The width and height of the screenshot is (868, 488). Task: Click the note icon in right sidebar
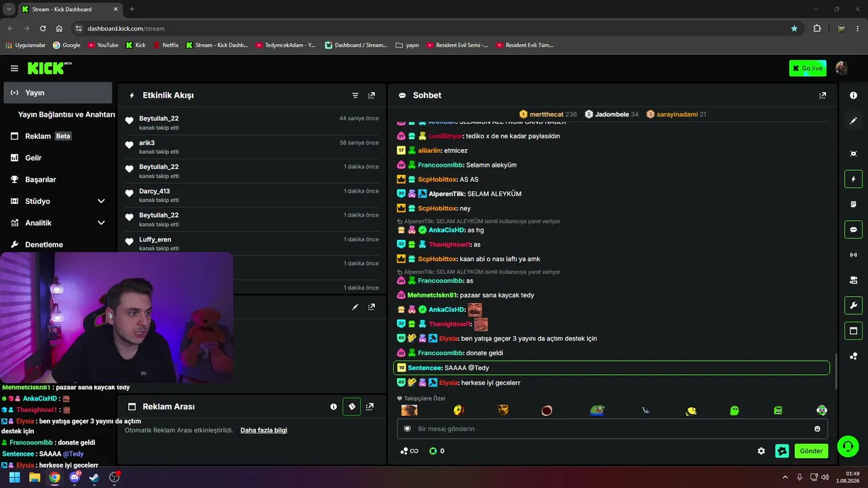pyautogui.click(x=853, y=204)
